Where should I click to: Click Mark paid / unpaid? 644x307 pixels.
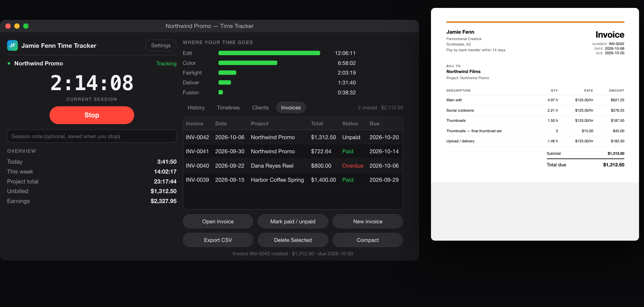point(293,221)
